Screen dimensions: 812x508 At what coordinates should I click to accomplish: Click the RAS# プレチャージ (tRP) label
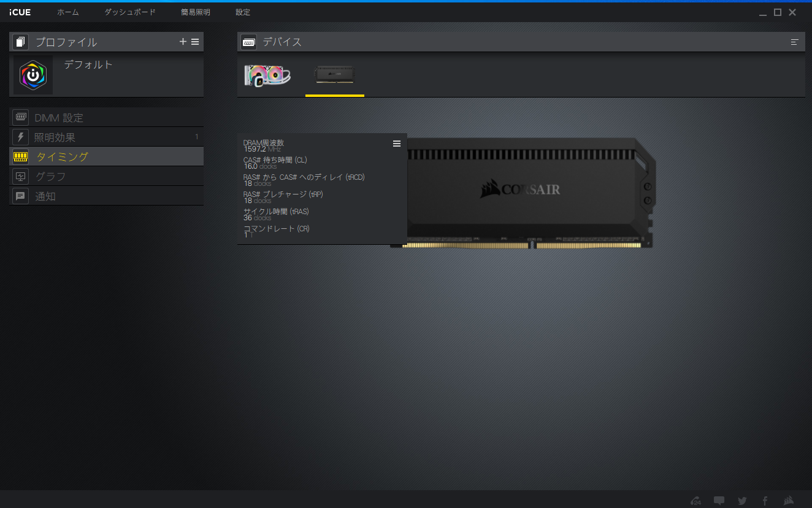(283, 194)
